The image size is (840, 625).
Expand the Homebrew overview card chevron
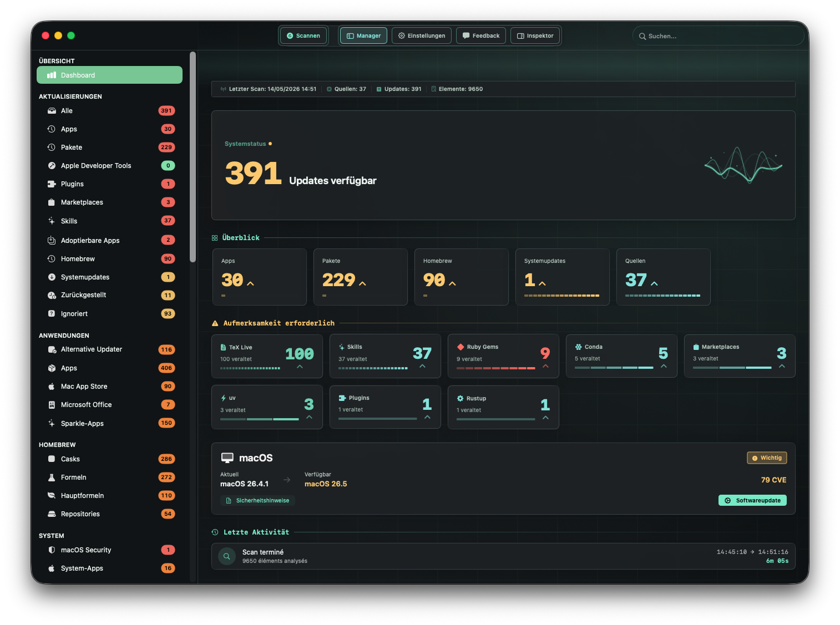(453, 284)
